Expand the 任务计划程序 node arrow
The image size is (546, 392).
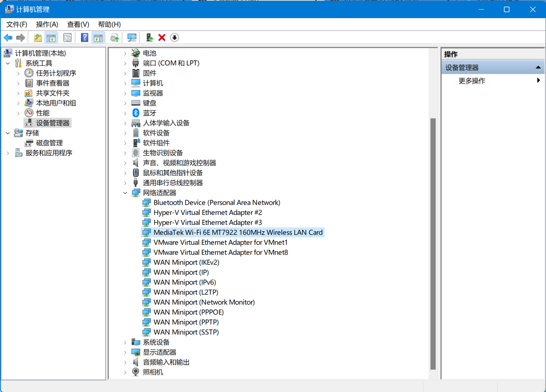pyautogui.click(x=18, y=73)
